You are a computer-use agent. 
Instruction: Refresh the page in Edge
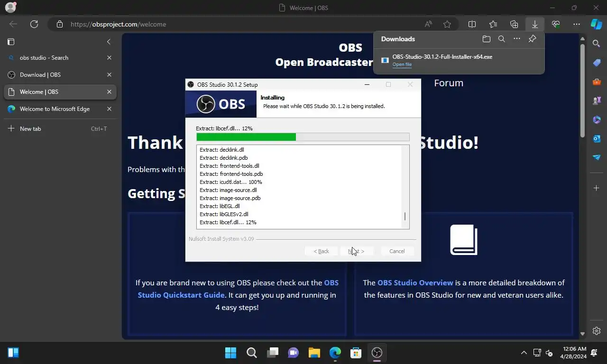click(34, 24)
